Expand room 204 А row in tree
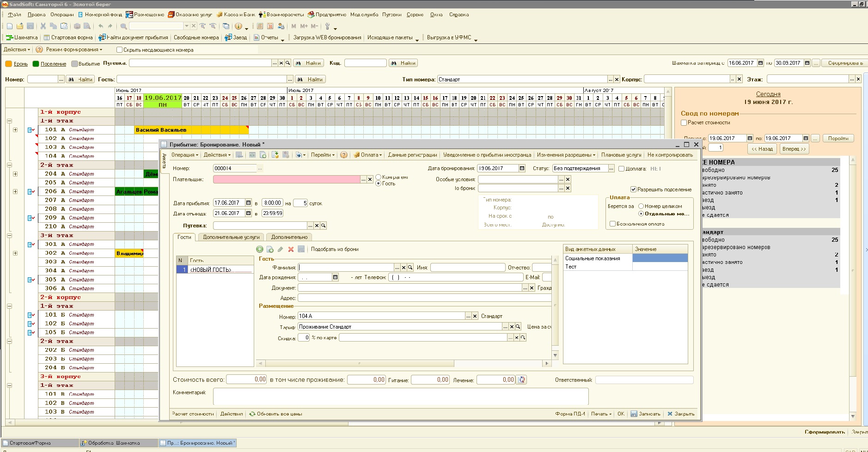Screen dimensions: 868x452 click(15, 174)
